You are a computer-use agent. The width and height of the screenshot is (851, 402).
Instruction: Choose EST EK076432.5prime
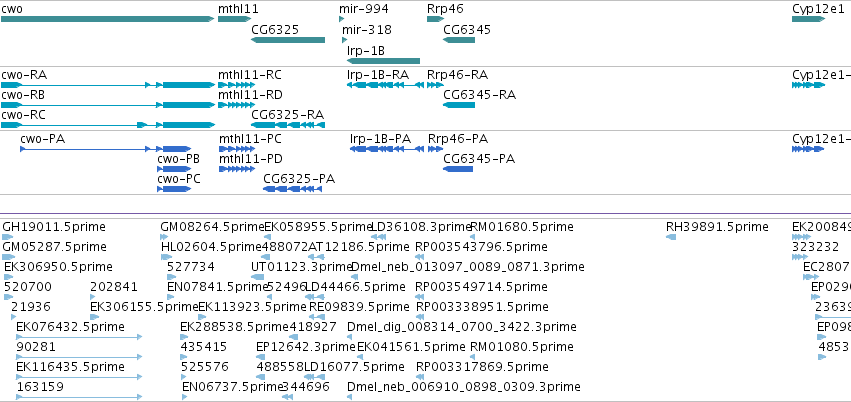pyautogui.click(x=71, y=327)
